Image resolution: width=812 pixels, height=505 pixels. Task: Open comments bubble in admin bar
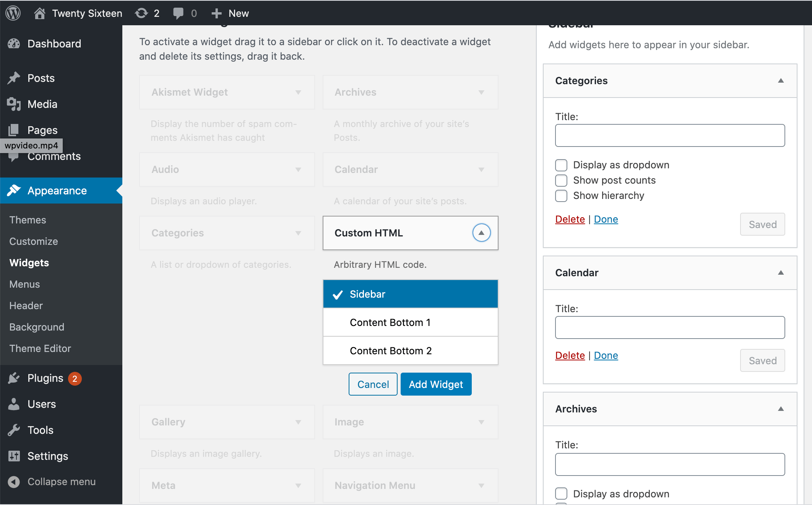[178, 13]
